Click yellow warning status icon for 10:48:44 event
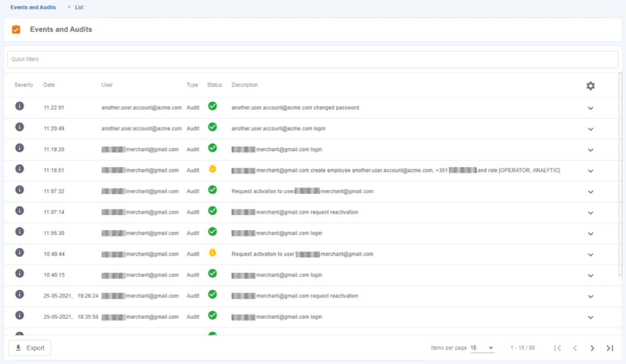626x364 pixels. point(212,253)
